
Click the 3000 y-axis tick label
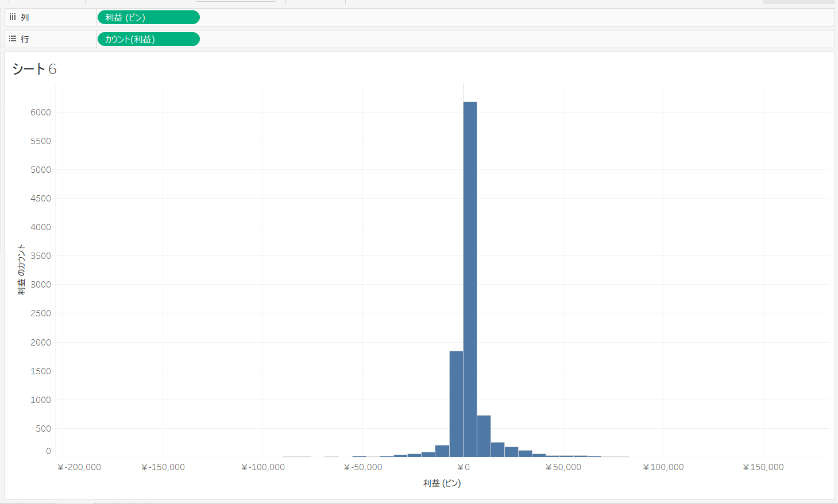[41, 285]
